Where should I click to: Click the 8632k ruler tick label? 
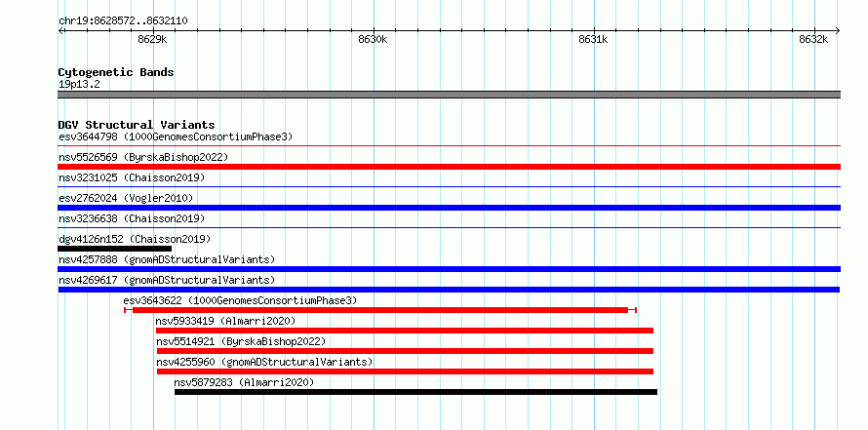tap(814, 39)
